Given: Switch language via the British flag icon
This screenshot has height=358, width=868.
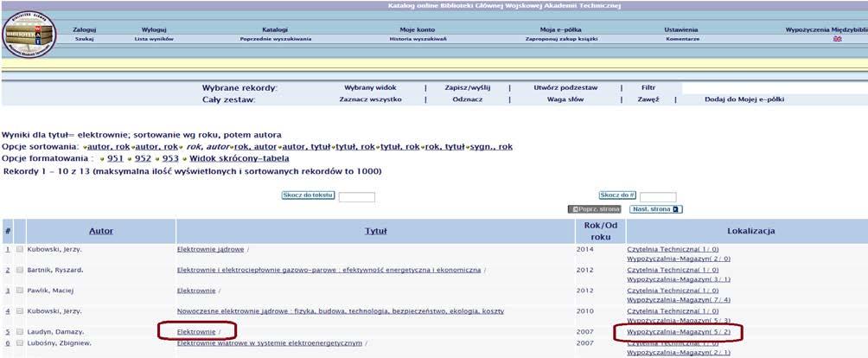Looking at the screenshot, I should 837,39.
